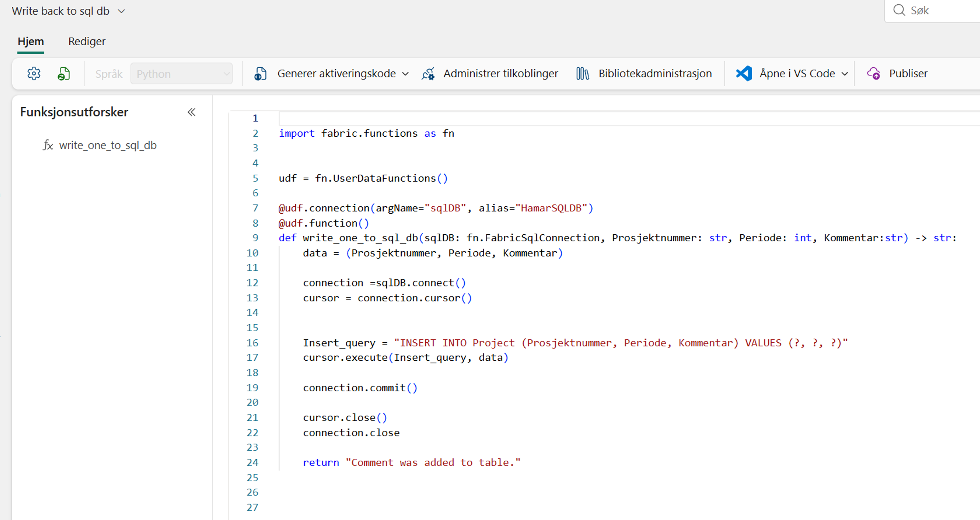The width and height of the screenshot is (980, 520).
Task: Click the Administrer tilkoblinger plug icon
Action: click(428, 74)
